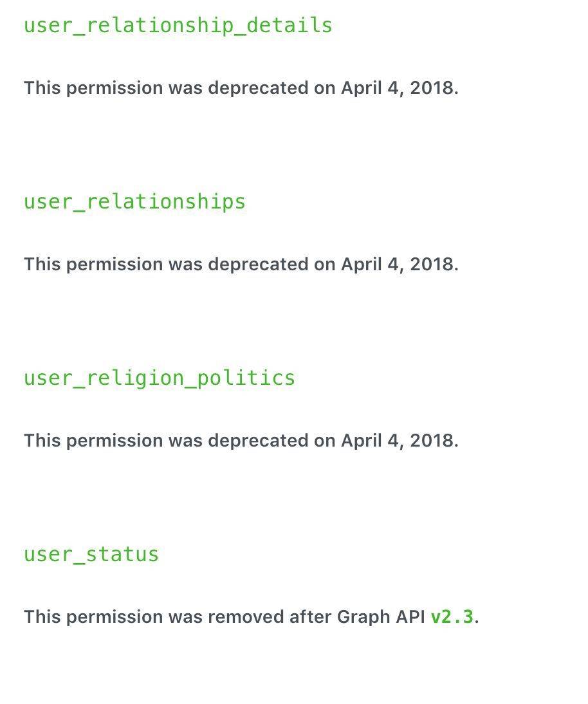Select the user_religion_politics heading
Screen dimensions: 588x704
(x=160, y=378)
